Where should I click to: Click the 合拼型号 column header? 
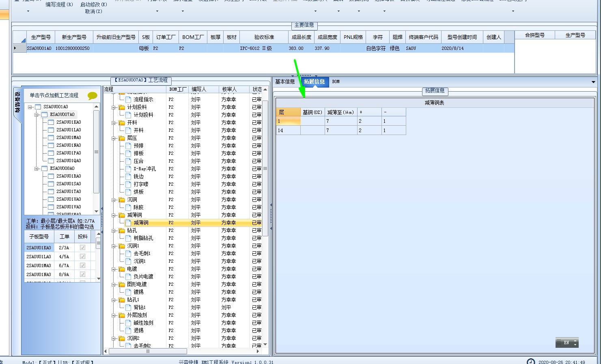[535, 35]
